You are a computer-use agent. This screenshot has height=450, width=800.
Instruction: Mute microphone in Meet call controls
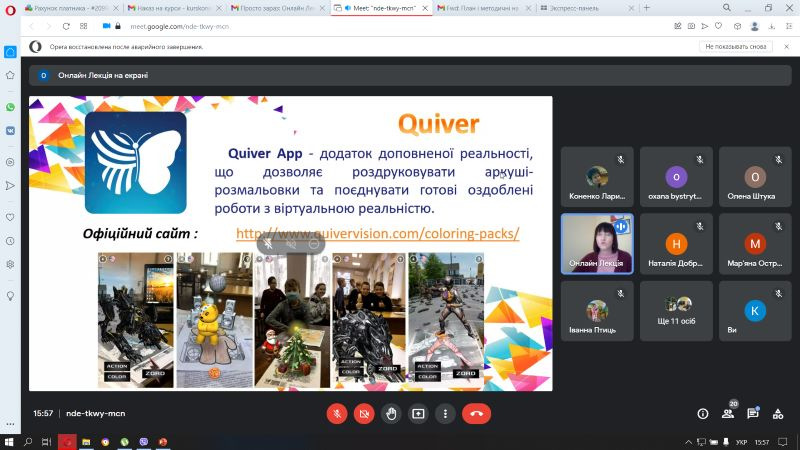tap(337, 414)
